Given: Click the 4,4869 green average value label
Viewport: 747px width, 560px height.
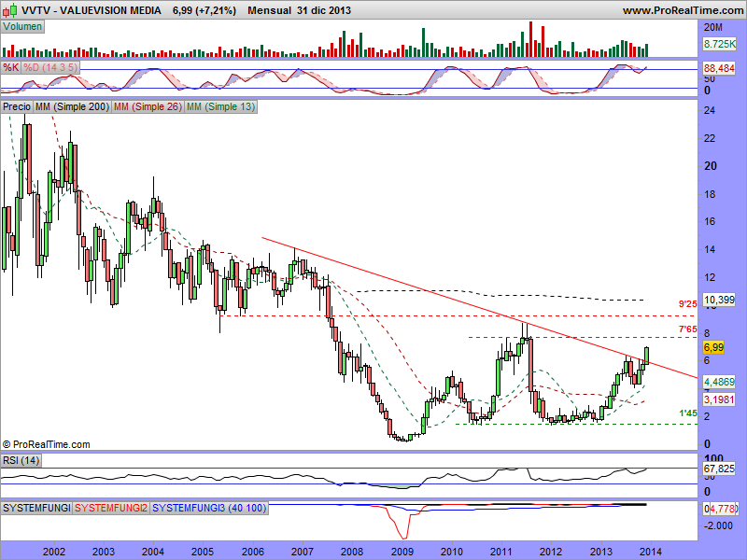Looking at the screenshot, I should point(719,382).
